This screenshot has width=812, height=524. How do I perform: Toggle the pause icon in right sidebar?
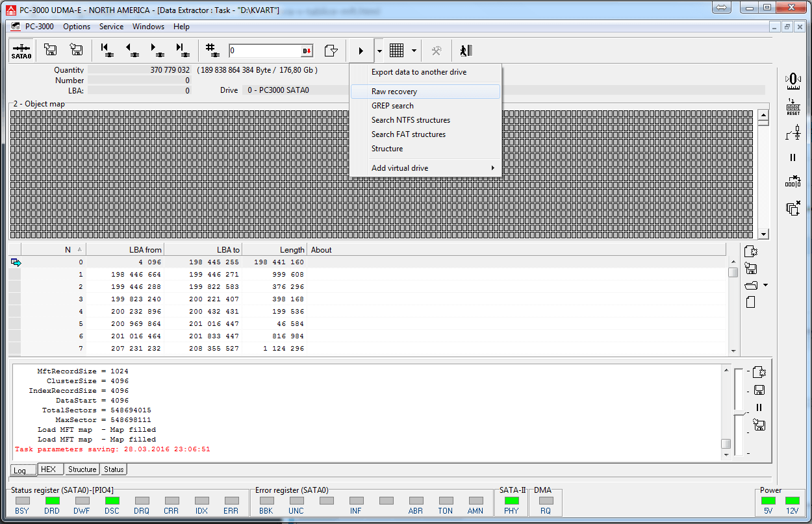(x=793, y=158)
